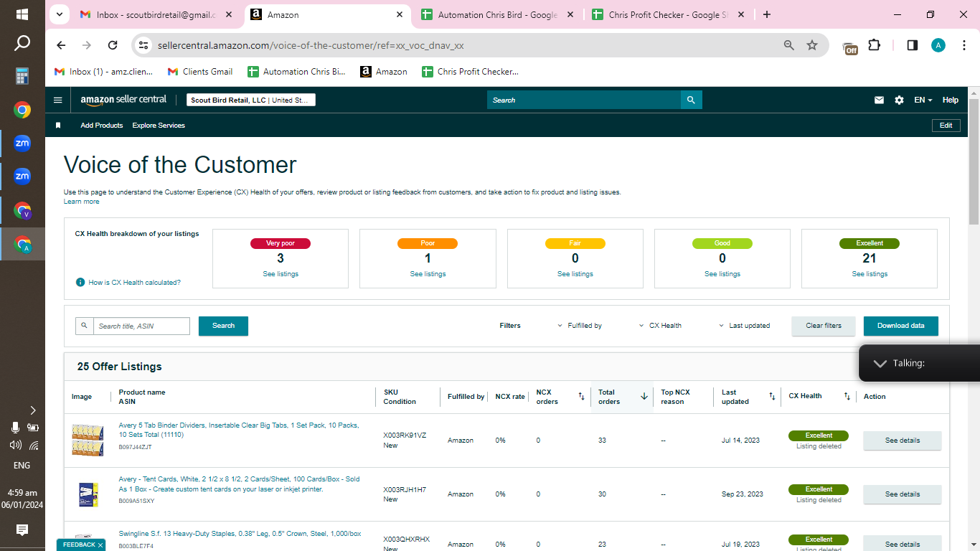
Task: Launch Calculator from the taskbar
Action: pyautogui.click(x=22, y=76)
